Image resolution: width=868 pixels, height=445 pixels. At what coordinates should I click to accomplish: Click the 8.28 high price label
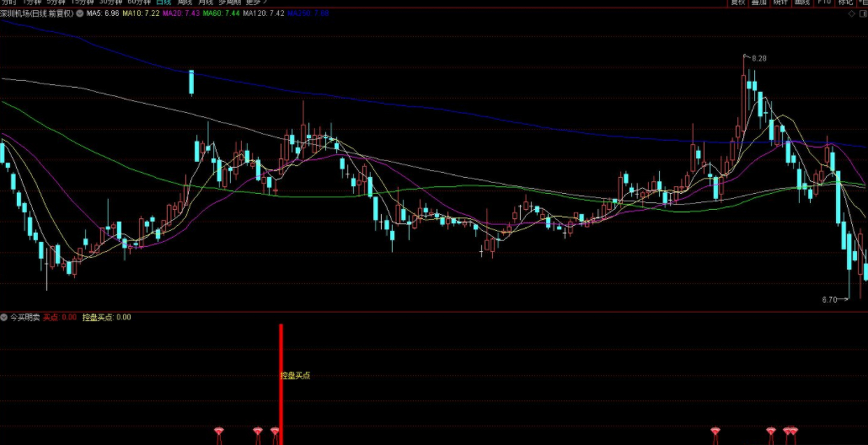click(759, 58)
